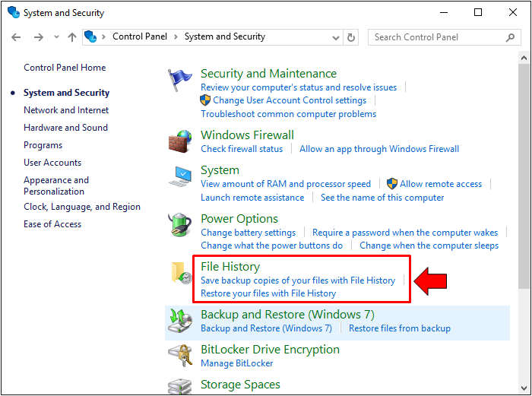The width and height of the screenshot is (532, 396).
Task: Click the System computer monitor icon
Action: [180, 176]
